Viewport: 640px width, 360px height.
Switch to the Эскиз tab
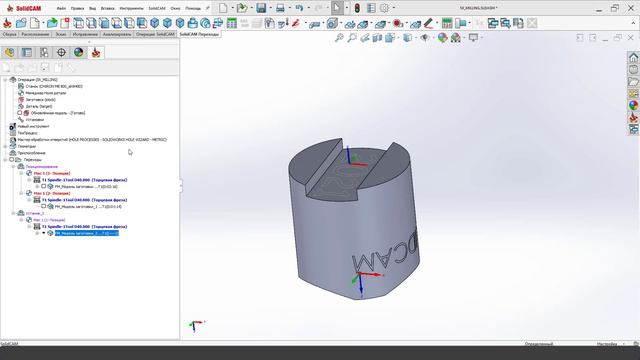click(x=61, y=34)
